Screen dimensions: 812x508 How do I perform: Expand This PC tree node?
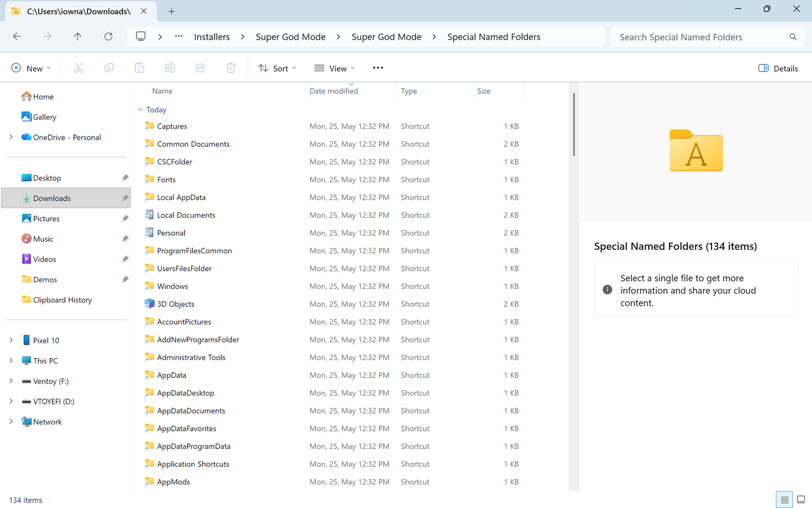pyautogui.click(x=11, y=361)
